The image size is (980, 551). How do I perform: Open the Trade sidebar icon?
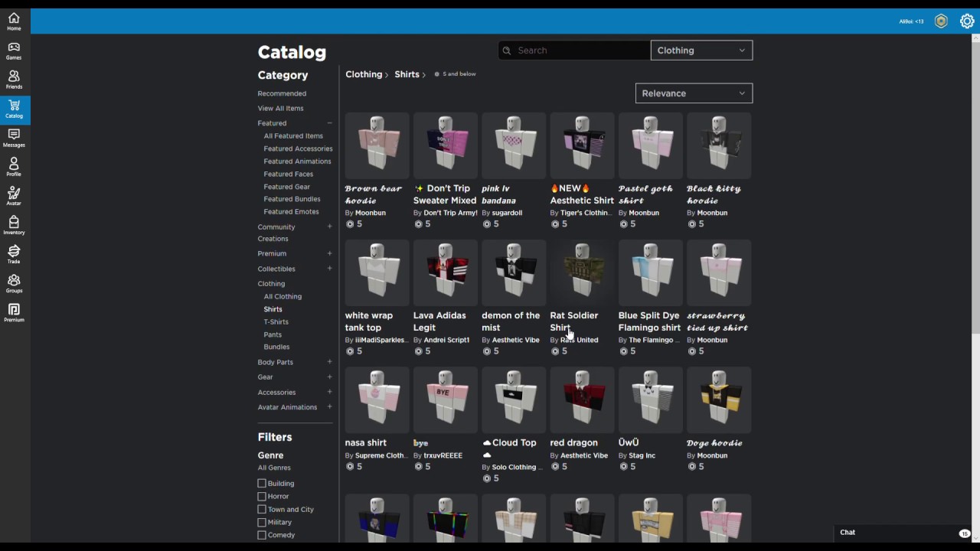click(x=14, y=254)
